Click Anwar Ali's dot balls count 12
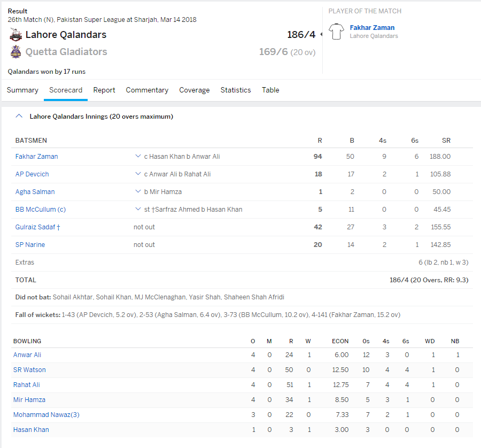The image size is (481, 448). pos(366,355)
